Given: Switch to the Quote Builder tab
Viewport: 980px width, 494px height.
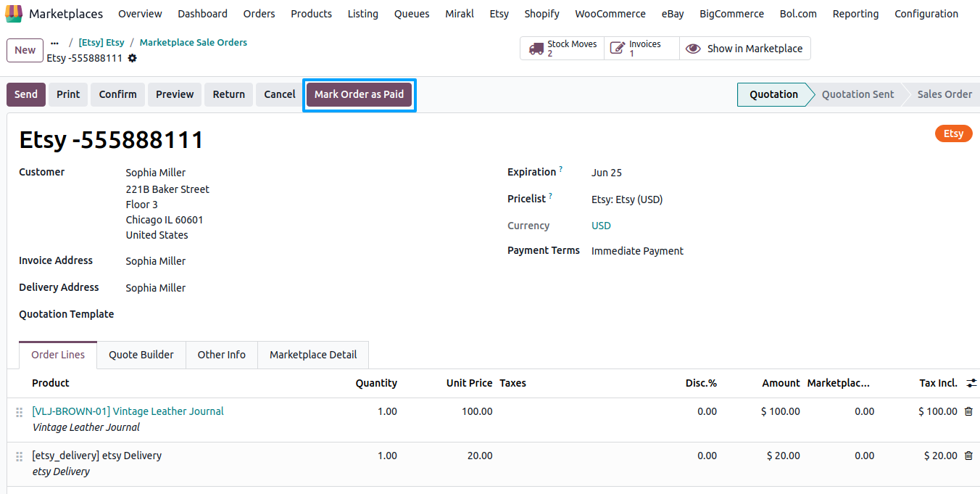Looking at the screenshot, I should coord(141,355).
